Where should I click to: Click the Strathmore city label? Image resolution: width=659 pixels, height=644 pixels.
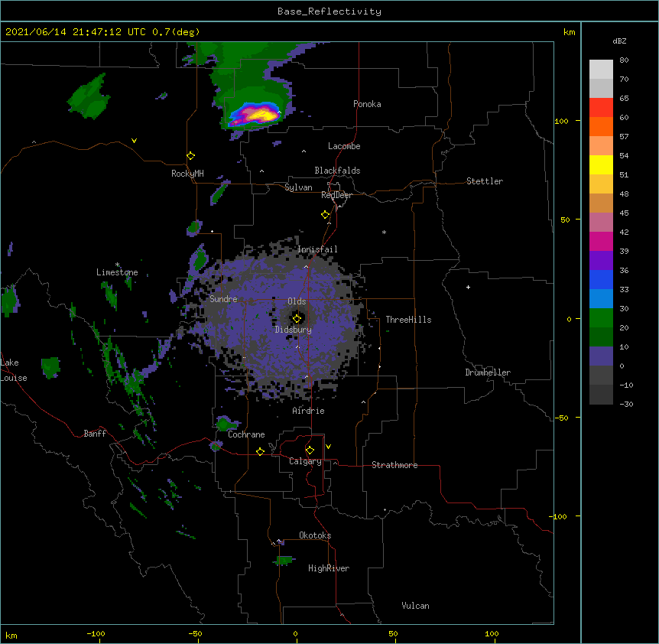coord(394,465)
